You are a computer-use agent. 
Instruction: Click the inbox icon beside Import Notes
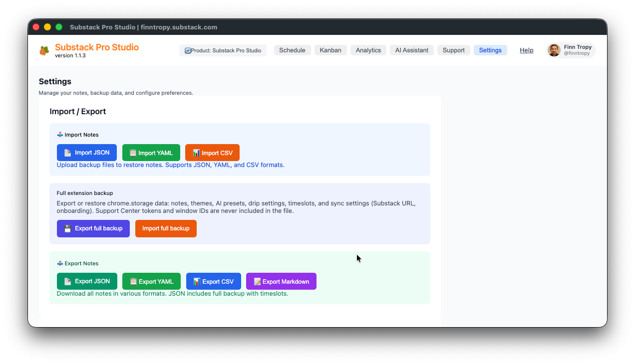(x=60, y=135)
